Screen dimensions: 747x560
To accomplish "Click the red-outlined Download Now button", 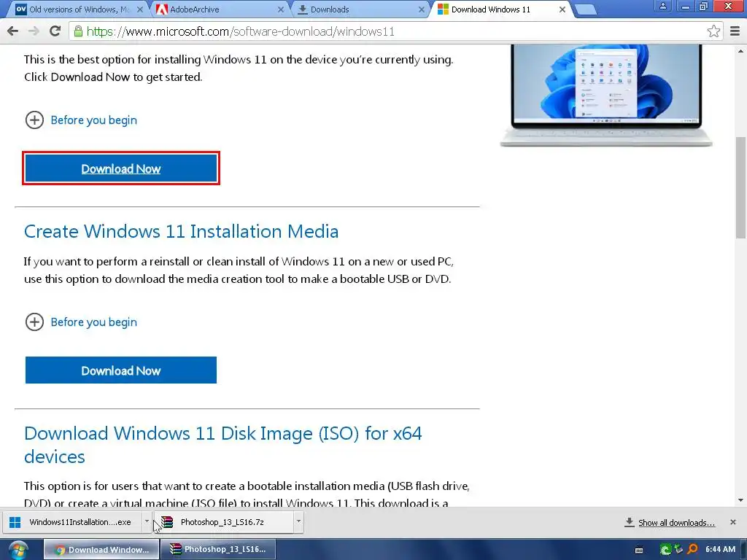I will click(121, 168).
